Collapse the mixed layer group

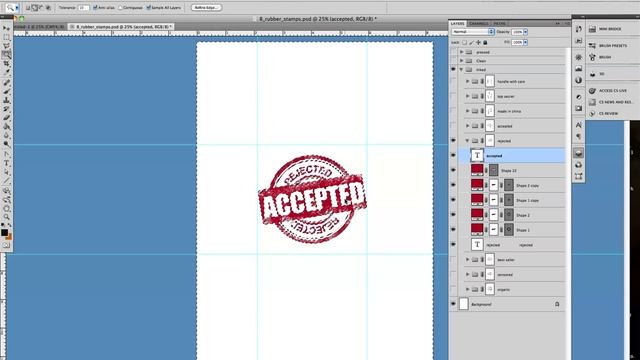point(462,70)
